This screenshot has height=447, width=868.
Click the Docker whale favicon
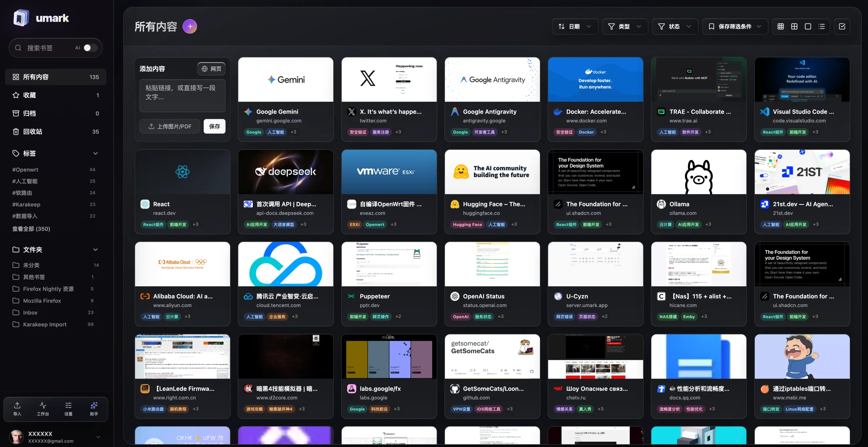coord(558,112)
